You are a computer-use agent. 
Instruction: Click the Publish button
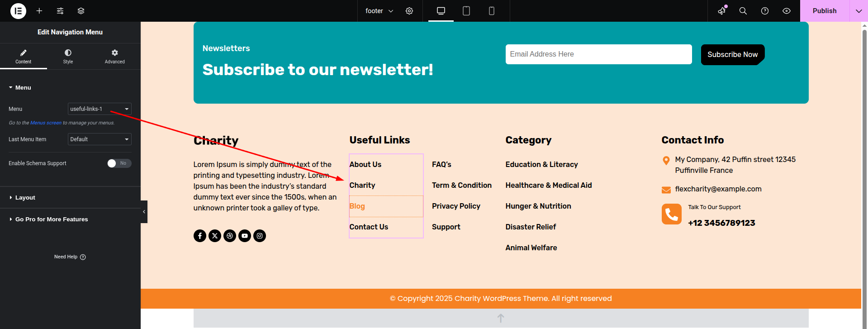824,11
